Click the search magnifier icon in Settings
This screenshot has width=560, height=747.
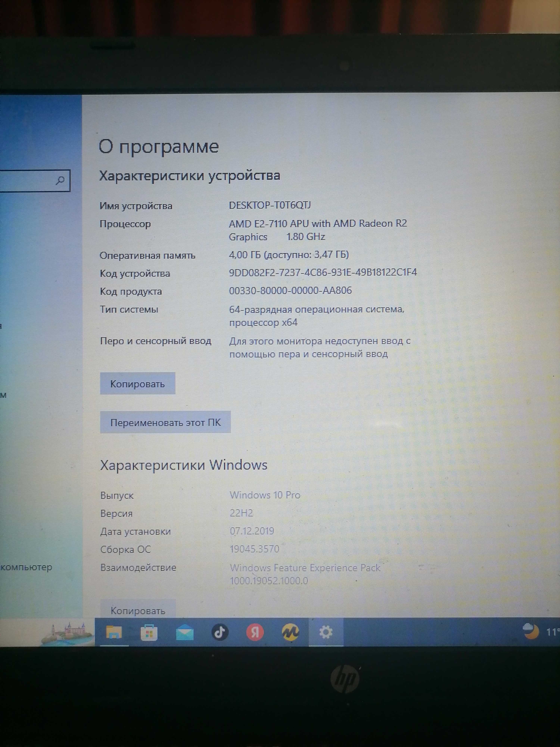point(60,181)
